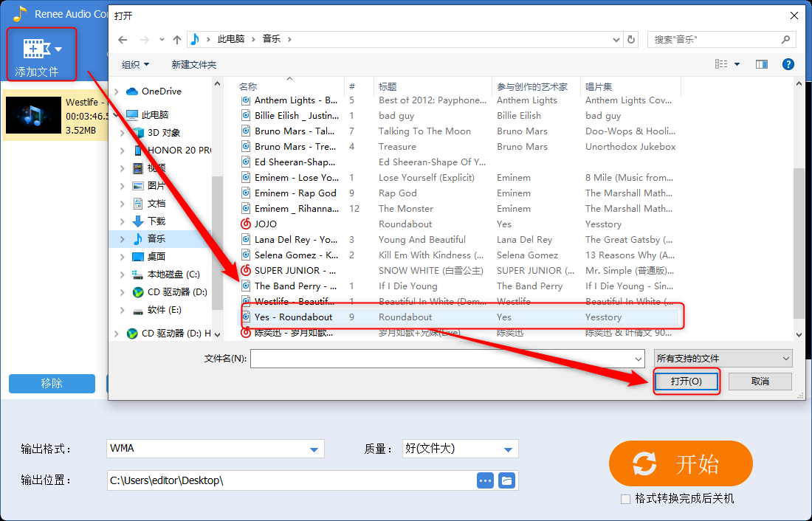Refresh the folder listing
The height and width of the screenshot is (521, 812).
(630, 39)
